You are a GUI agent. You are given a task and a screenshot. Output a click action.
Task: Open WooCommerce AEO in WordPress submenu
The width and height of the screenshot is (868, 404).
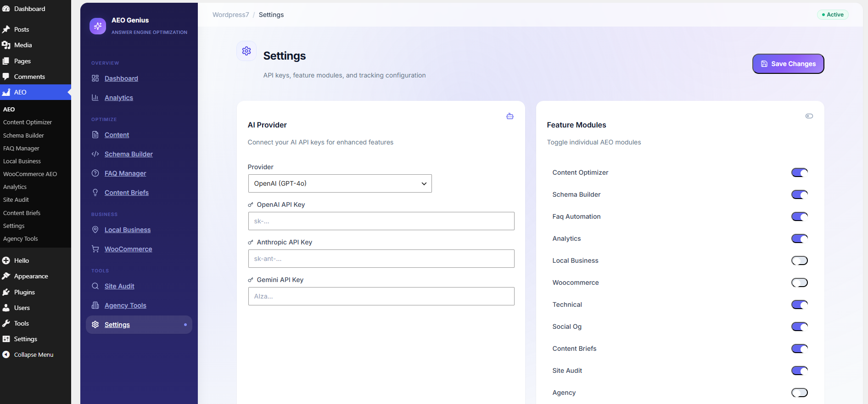(x=30, y=174)
